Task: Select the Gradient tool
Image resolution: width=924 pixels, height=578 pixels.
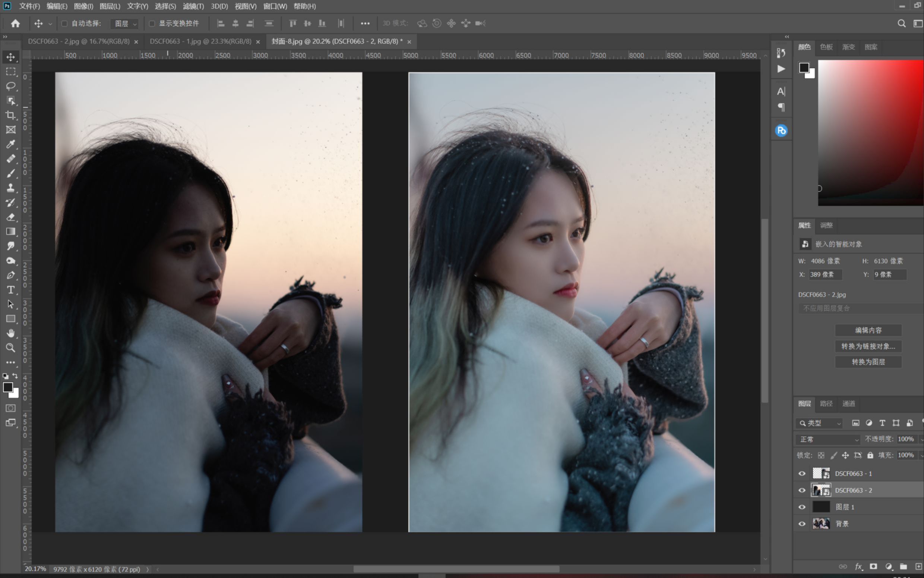Action: tap(11, 231)
